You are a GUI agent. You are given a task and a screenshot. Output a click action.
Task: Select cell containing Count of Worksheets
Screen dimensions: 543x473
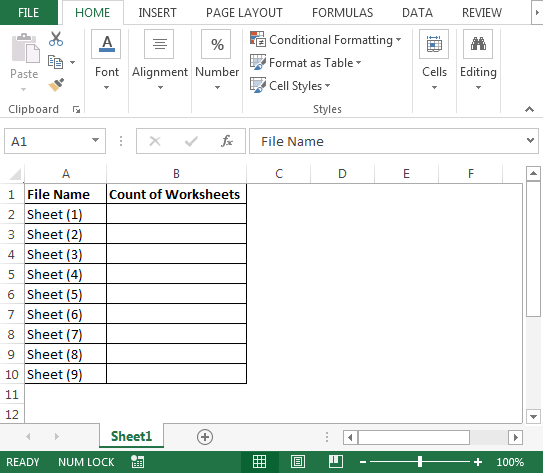[176, 194]
